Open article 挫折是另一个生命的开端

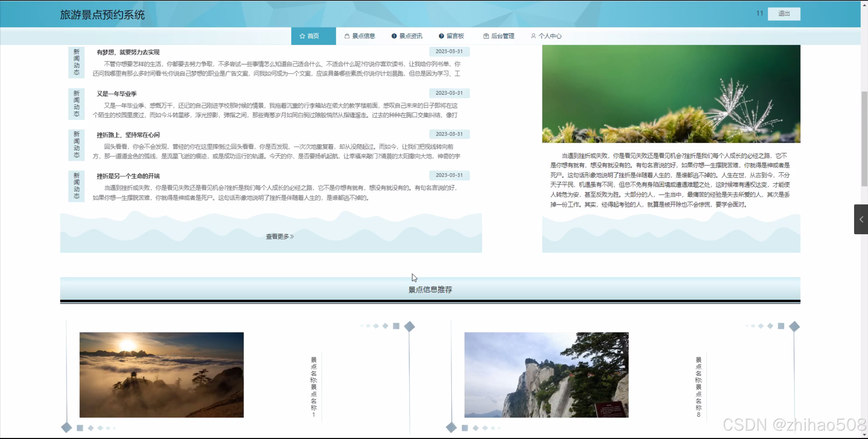click(x=128, y=176)
